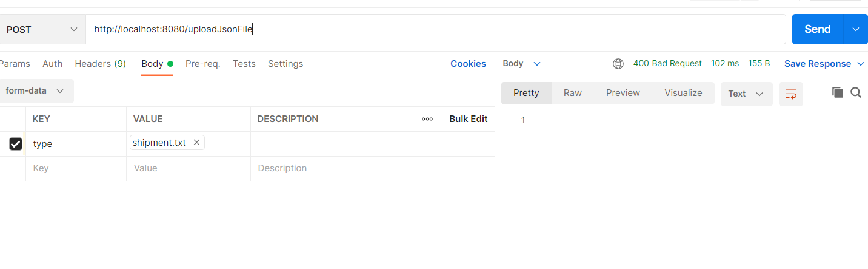This screenshot has width=868, height=269.
Task: Click the empty Key input cell
Action: 76,168
